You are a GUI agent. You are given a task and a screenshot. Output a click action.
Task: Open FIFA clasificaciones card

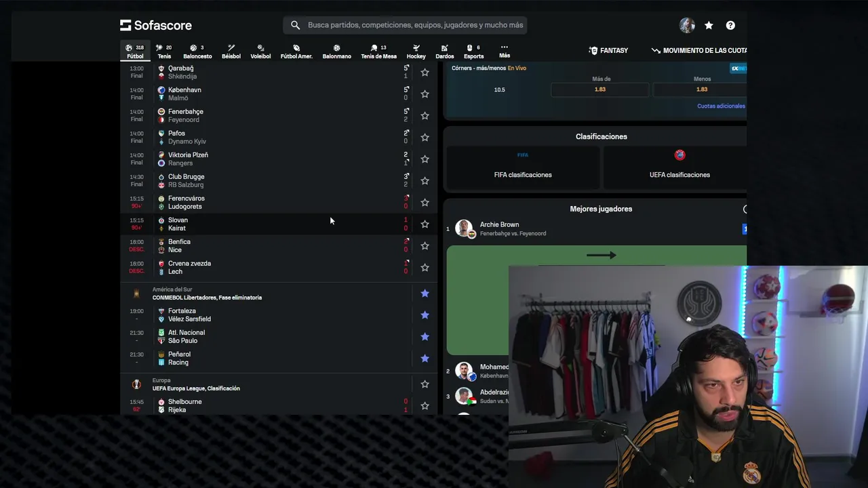point(523,166)
